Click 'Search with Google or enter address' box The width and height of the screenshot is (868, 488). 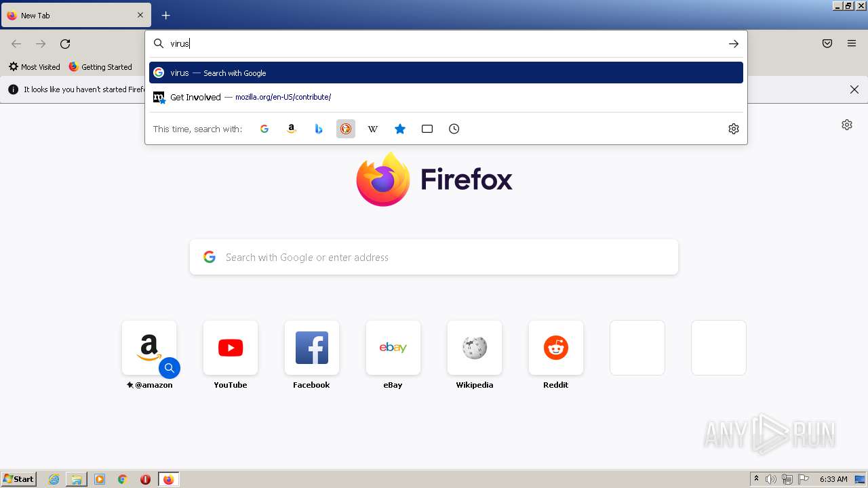coord(434,257)
